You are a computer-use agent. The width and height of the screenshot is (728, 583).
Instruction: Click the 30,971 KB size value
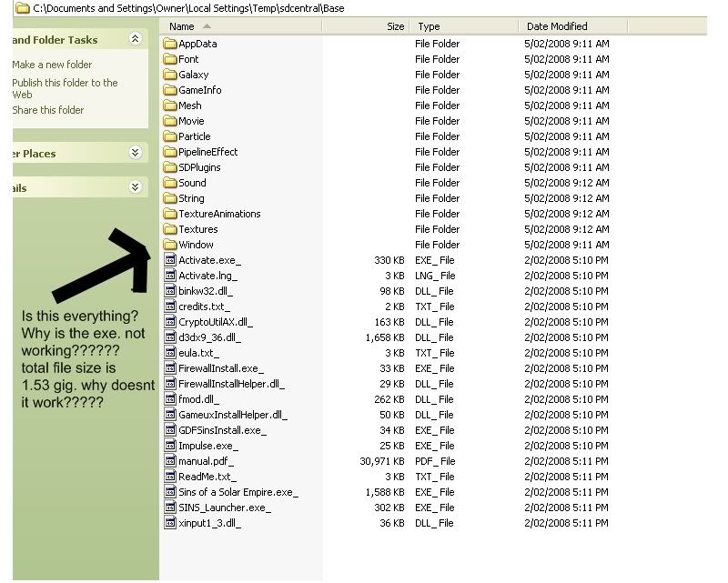(x=382, y=461)
